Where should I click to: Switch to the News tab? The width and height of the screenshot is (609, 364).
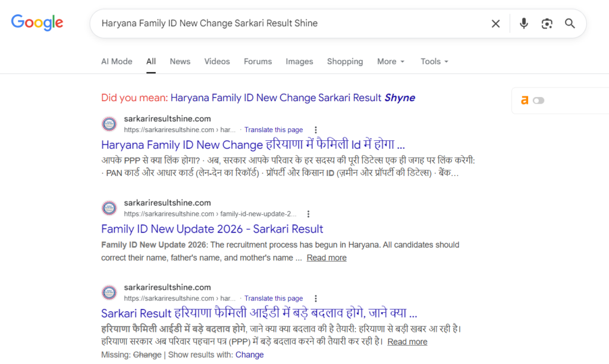180,61
